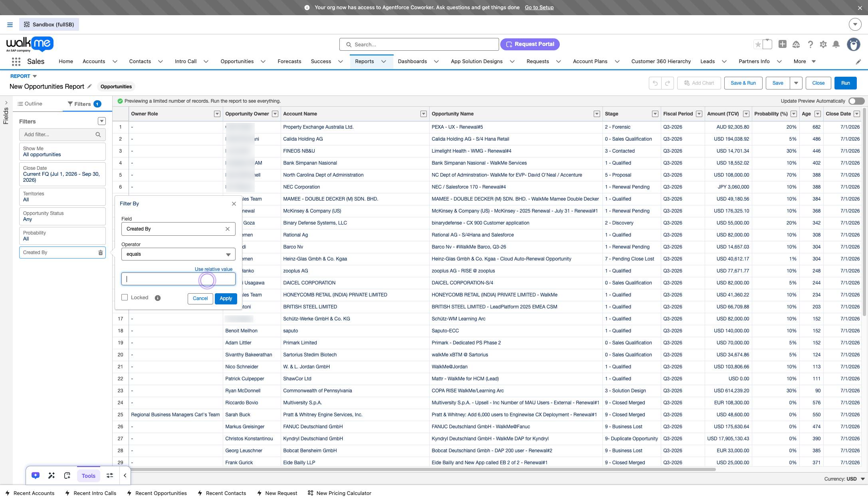Click the blue Run button
The image size is (868, 501).
[846, 83]
